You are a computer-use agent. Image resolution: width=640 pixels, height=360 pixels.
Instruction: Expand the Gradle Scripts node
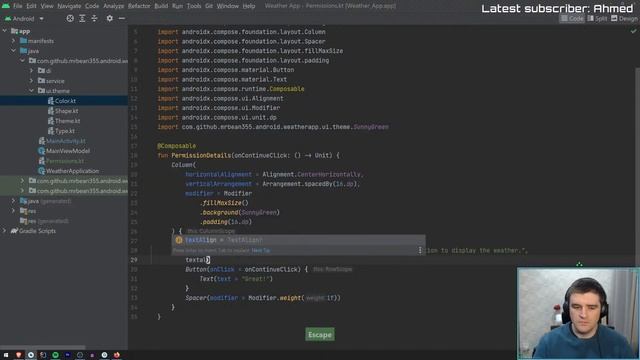5,231
